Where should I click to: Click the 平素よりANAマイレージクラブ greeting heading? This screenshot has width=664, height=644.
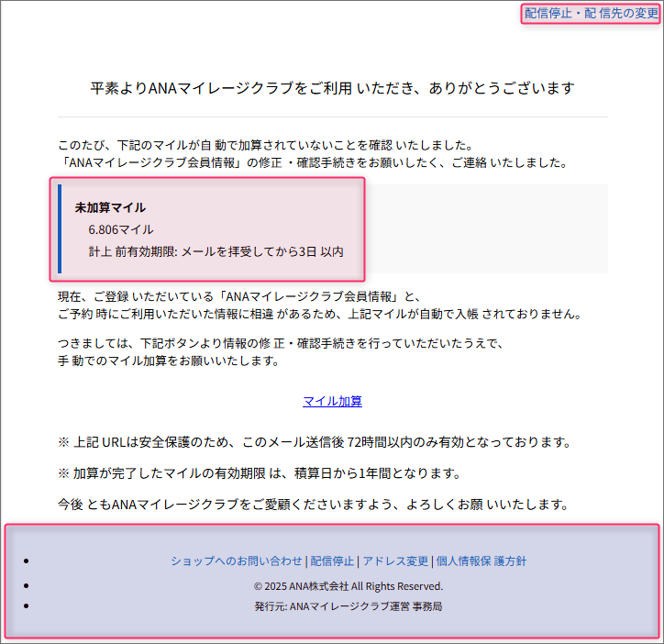point(332,88)
